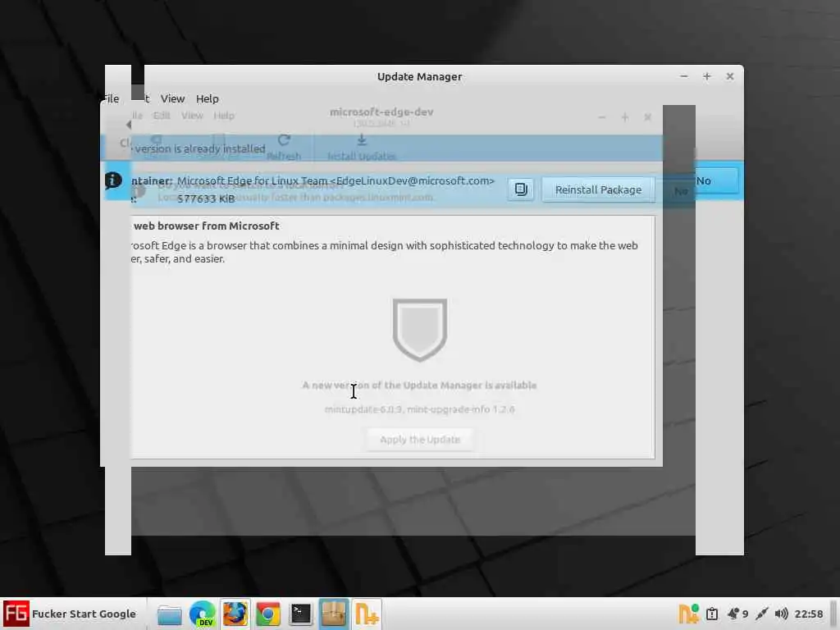Maximize the Update Manager window
Screen dimensions: 840x630
tap(706, 76)
